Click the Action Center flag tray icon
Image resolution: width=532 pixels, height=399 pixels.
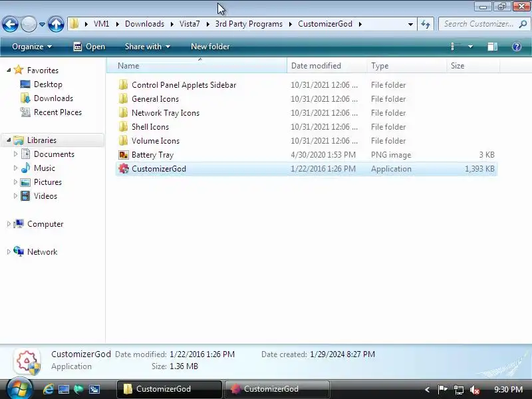pos(442,389)
